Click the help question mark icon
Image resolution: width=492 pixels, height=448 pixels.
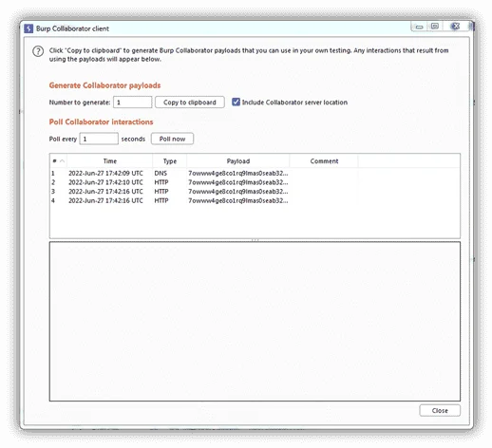click(x=38, y=51)
